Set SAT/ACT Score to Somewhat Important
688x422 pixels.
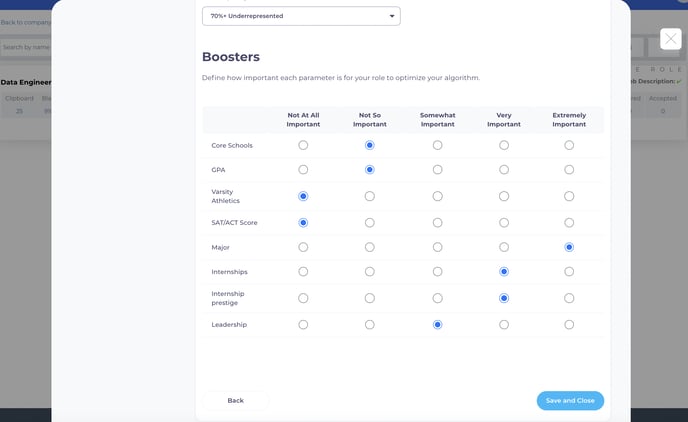pyautogui.click(x=437, y=222)
